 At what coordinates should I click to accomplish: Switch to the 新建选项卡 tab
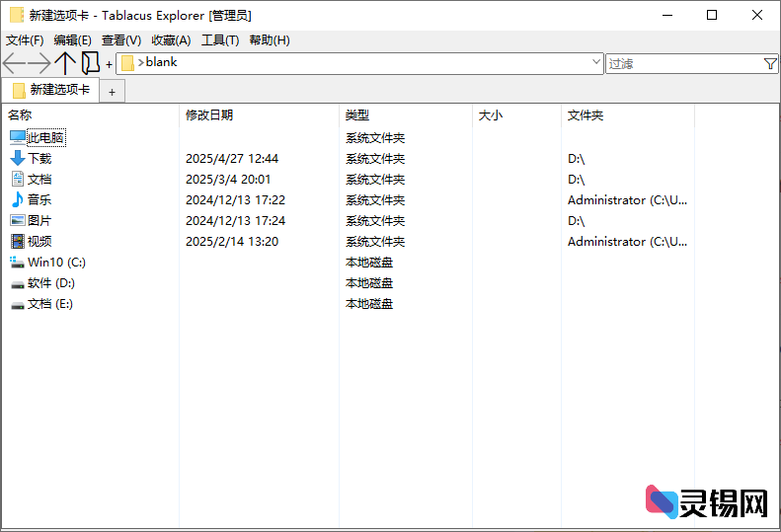click(50, 90)
